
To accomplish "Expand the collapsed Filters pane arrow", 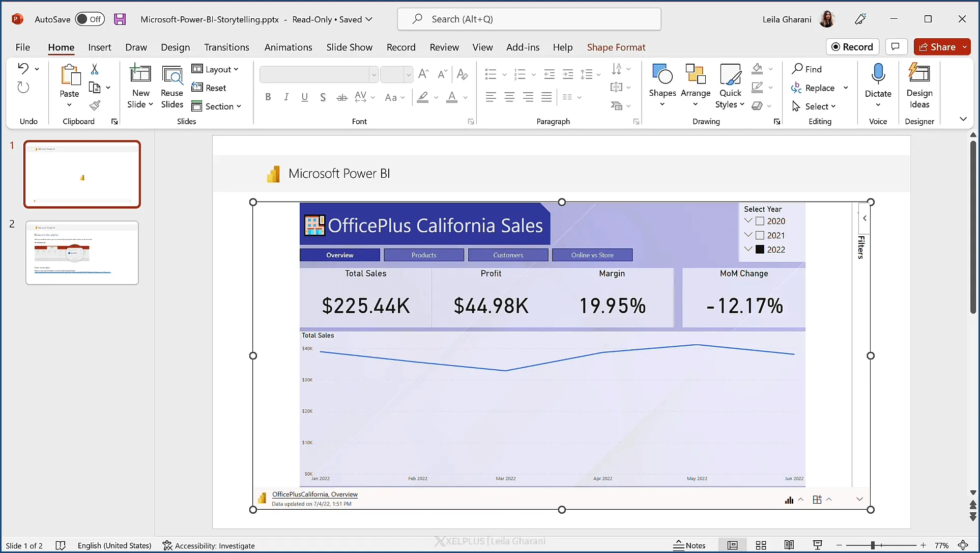I will click(x=864, y=218).
